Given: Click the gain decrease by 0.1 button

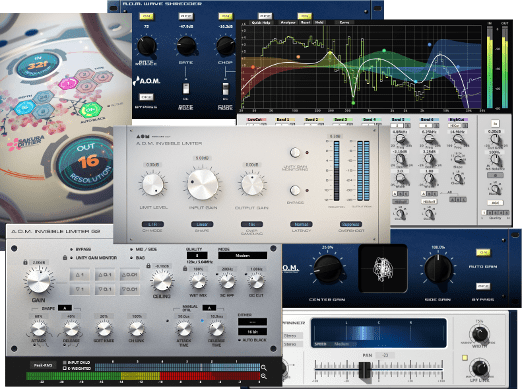Looking at the screenshot, I should [105, 289].
